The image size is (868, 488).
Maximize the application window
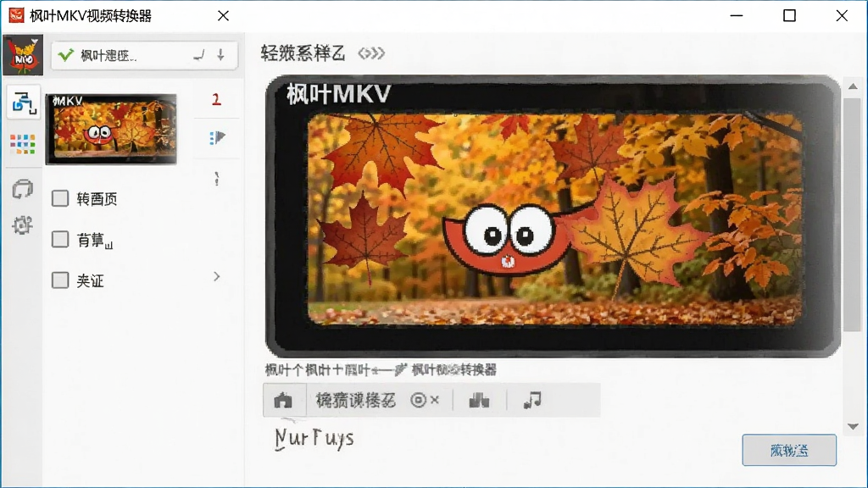(x=789, y=15)
